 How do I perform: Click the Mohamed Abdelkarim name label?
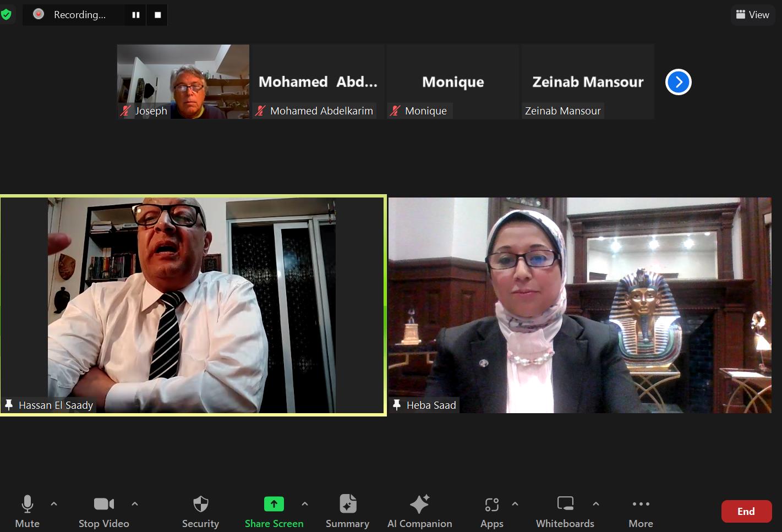pyautogui.click(x=321, y=111)
